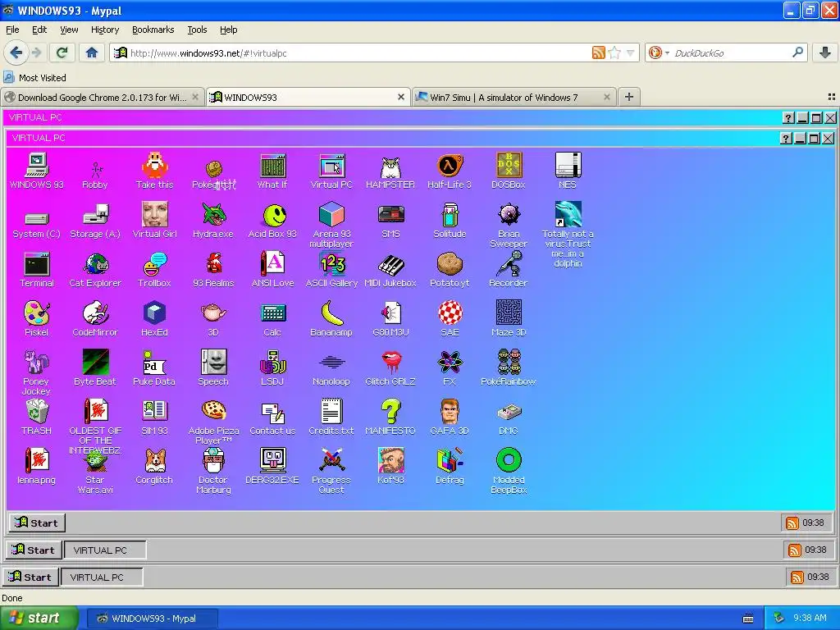The width and height of the screenshot is (840, 630).
Task: Open the Piskel paint icon
Action: (x=36, y=318)
